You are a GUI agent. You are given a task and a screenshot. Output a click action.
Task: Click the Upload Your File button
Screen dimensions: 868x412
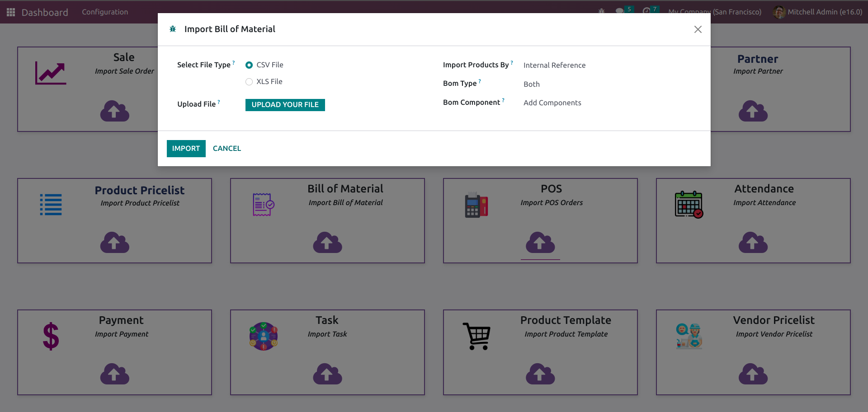285,105
